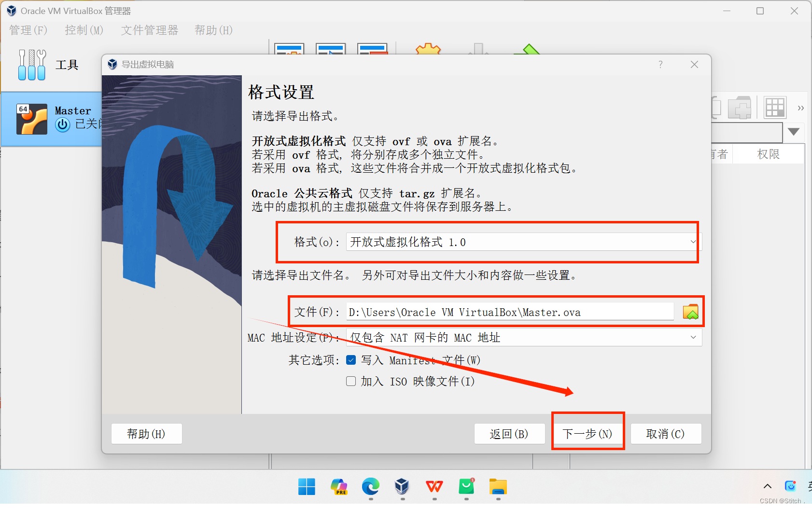This screenshot has height=508, width=812.
Task: Click the black triangle dropdown in the manager's right panel
Action: pos(794,132)
